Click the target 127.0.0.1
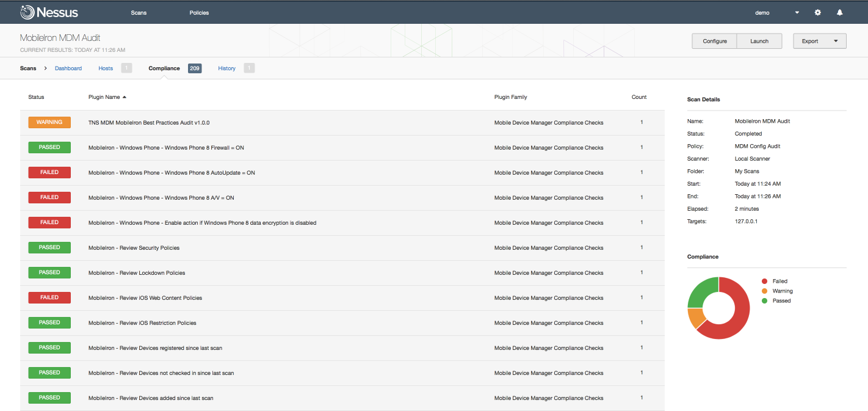 coord(746,222)
